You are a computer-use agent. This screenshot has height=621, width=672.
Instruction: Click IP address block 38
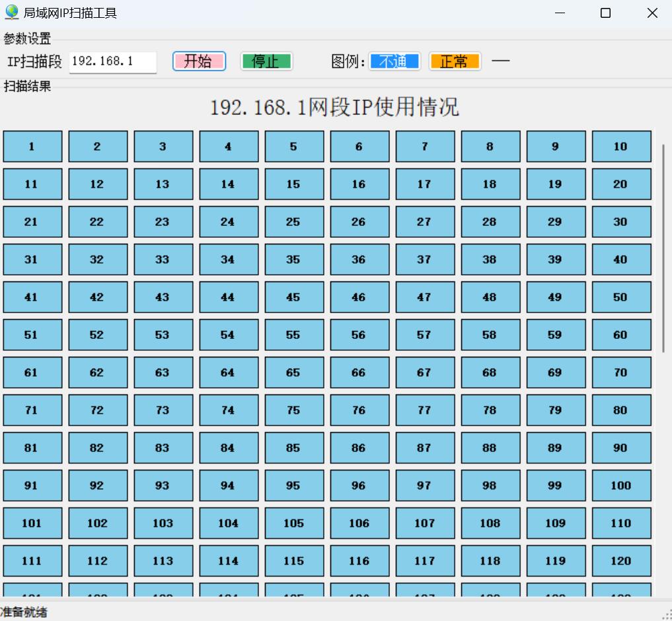(x=490, y=260)
